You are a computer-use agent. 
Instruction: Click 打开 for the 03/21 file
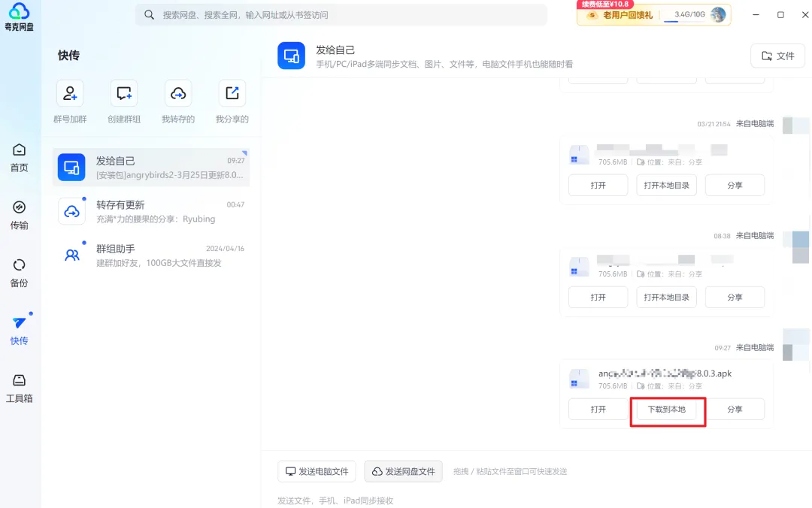click(x=598, y=186)
